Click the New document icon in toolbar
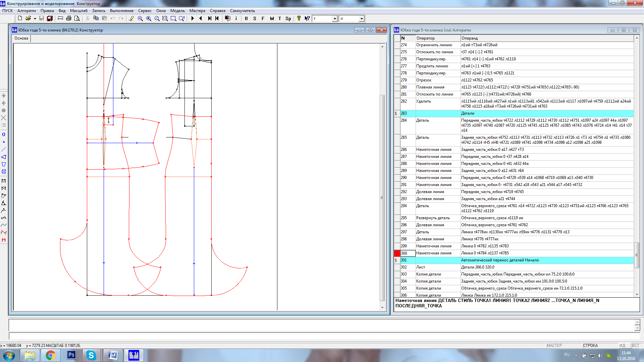644x362 pixels. [20, 18]
